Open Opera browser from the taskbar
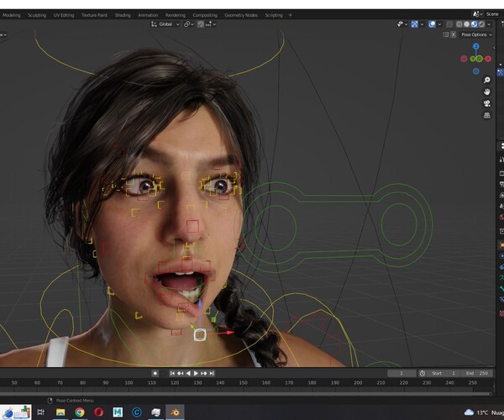504x420 pixels. pyautogui.click(x=98, y=412)
